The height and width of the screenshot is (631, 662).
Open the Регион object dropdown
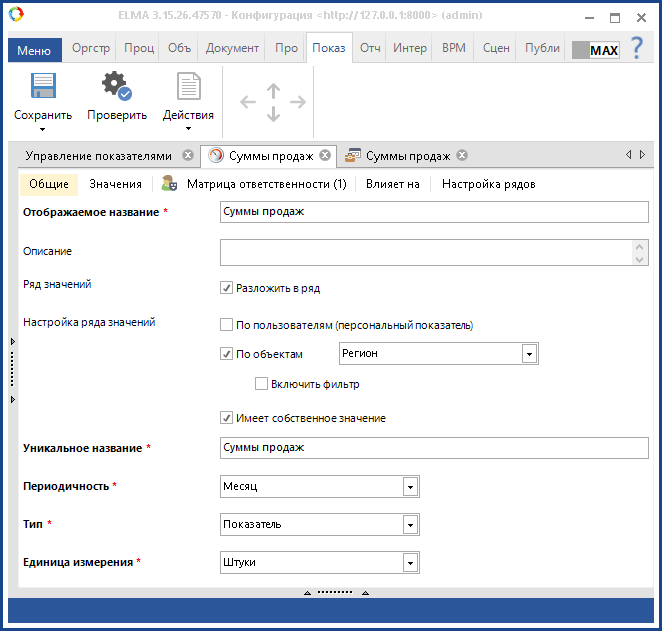click(x=529, y=354)
